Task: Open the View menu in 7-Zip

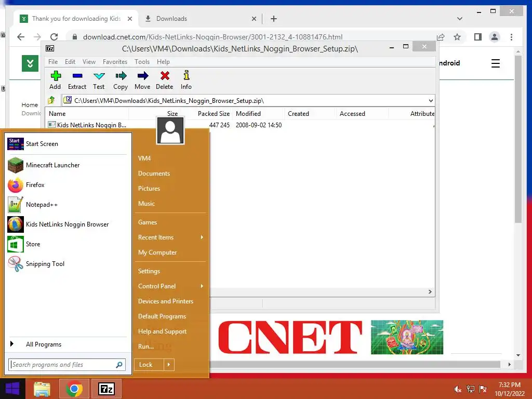Action: coord(89,62)
